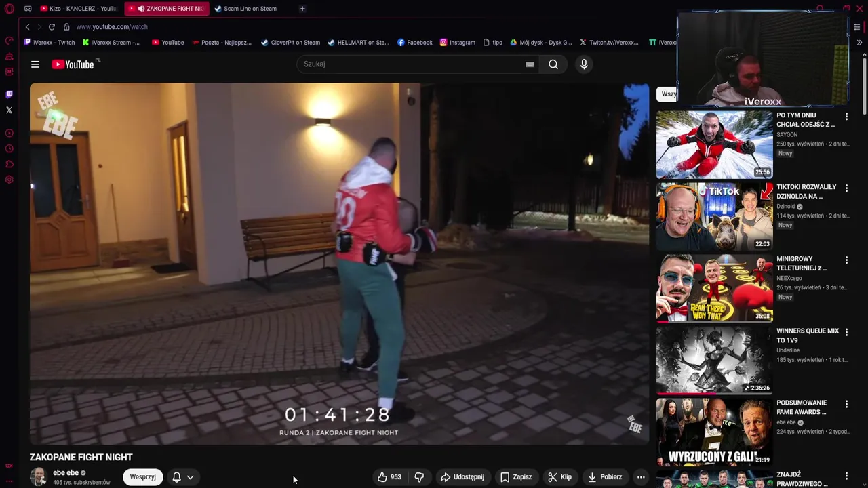
Task: Switch to Kizo - KANCLERZ tab
Action: click(x=79, y=9)
